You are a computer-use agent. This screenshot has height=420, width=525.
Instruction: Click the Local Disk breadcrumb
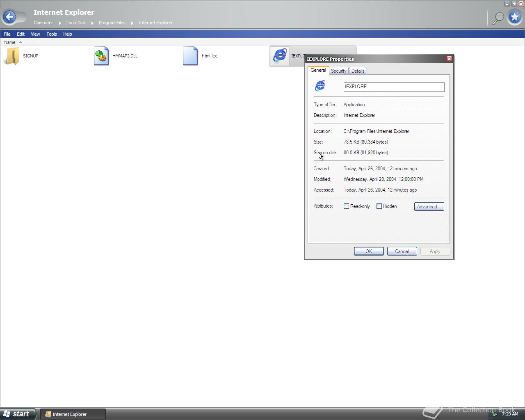click(x=76, y=23)
